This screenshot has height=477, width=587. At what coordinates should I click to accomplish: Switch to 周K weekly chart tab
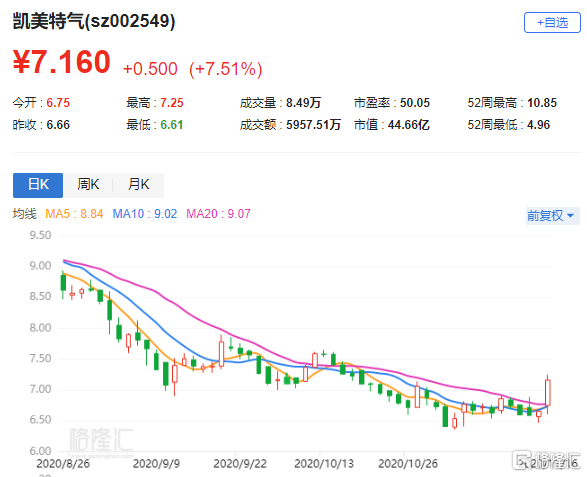88,185
